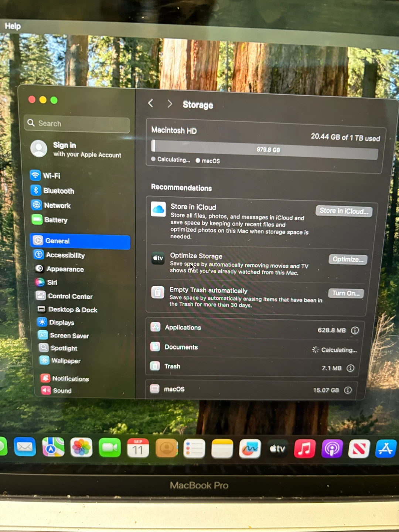Open Freeform from the Dock
The width and height of the screenshot is (399, 532).
250,449
